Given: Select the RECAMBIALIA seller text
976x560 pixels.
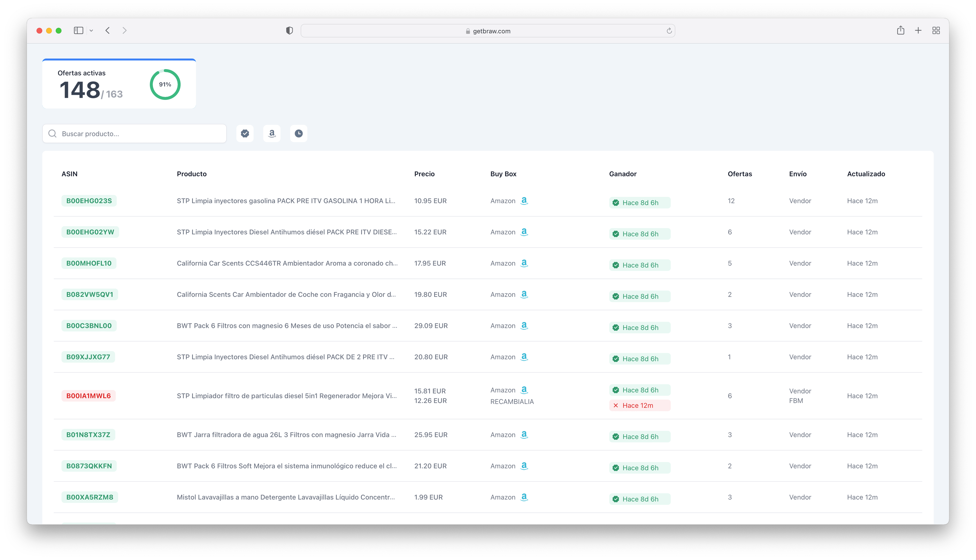Looking at the screenshot, I should tap(512, 402).
